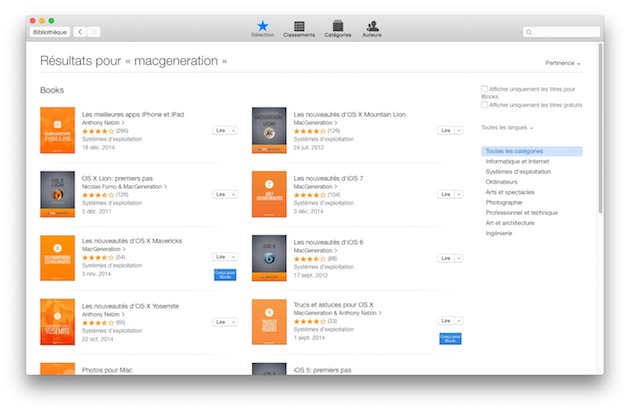Click the 'Books' section heading
The image size is (631, 412).
[52, 90]
